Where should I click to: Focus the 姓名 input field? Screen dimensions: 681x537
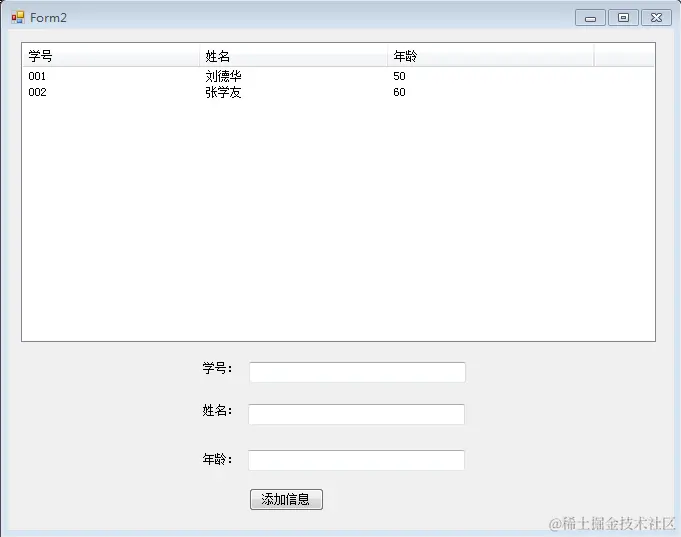pos(357,414)
